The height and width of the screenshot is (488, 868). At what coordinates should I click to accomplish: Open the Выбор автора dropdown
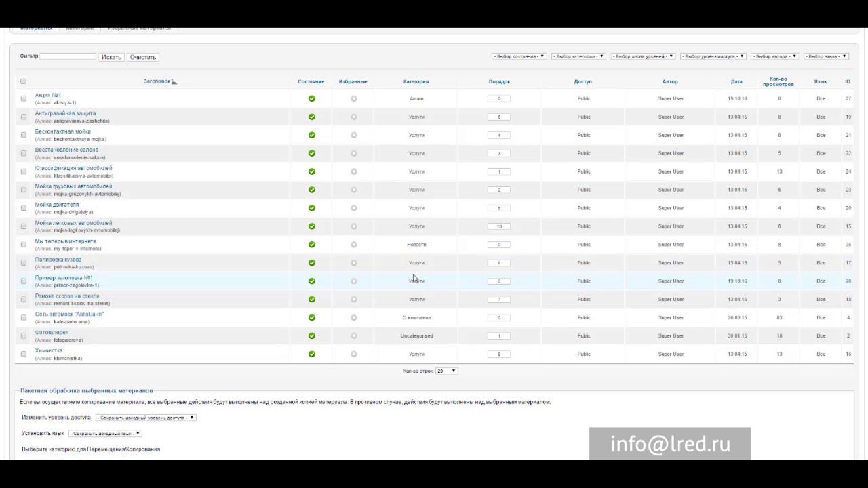pos(775,56)
